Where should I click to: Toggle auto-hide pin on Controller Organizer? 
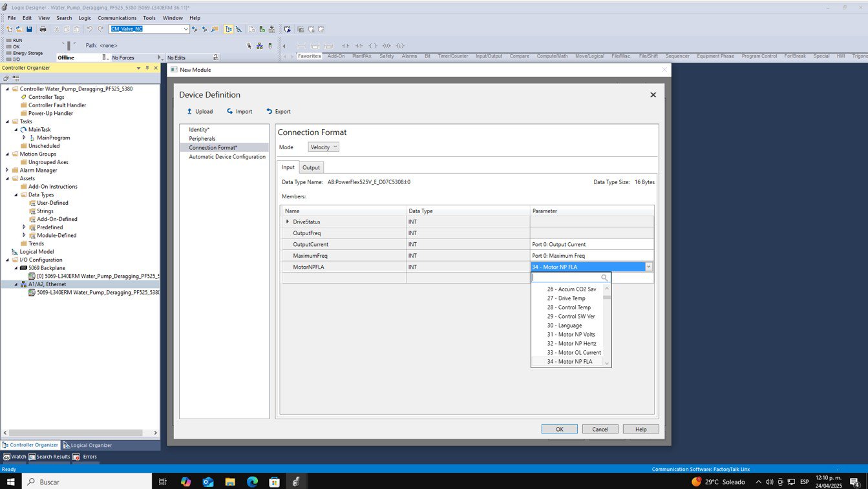click(x=147, y=68)
